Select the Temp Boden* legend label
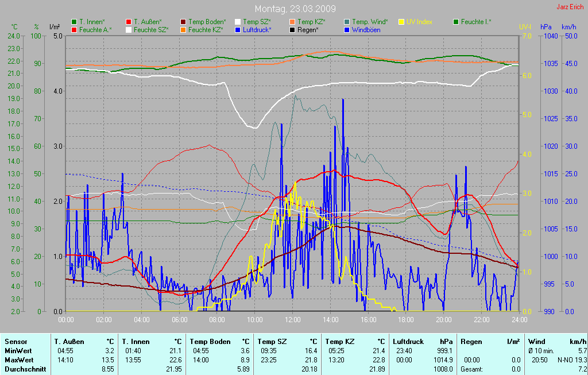This screenshot has height=375, width=588. tap(207, 22)
